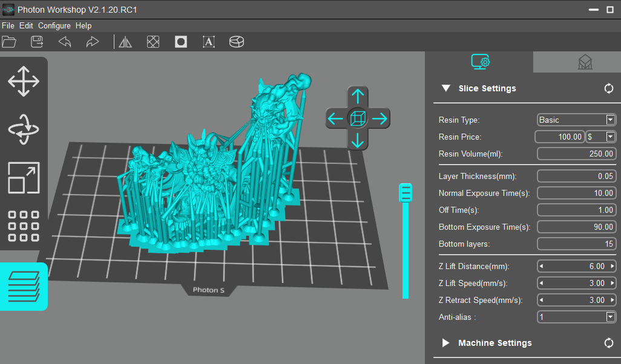Open the model layout/array tool
The height and width of the screenshot is (364, 621).
point(24,226)
